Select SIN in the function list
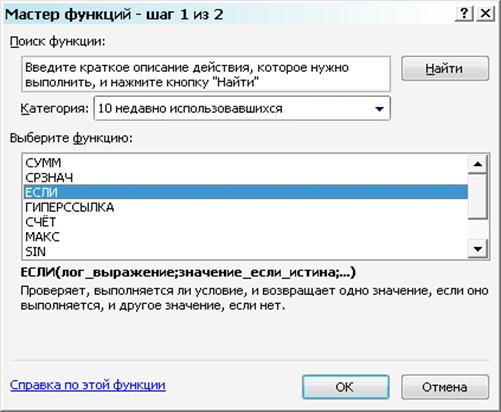The width and height of the screenshot is (501, 412). [x=246, y=251]
